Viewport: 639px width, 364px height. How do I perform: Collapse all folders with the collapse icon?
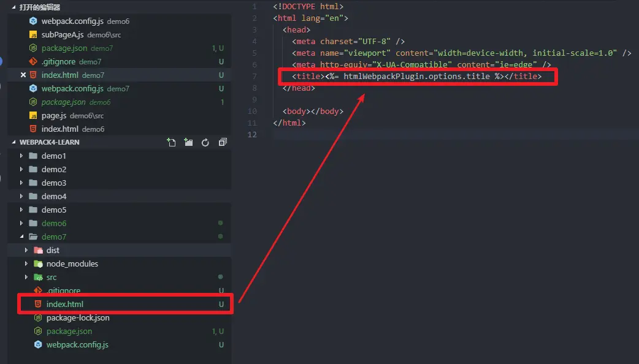tap(223, 142)
